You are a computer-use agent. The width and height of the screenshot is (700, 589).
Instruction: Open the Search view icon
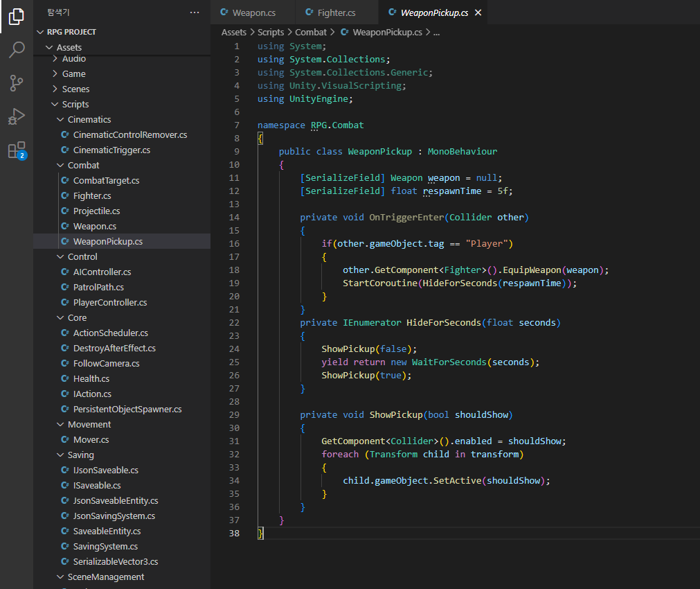(17, 50)
